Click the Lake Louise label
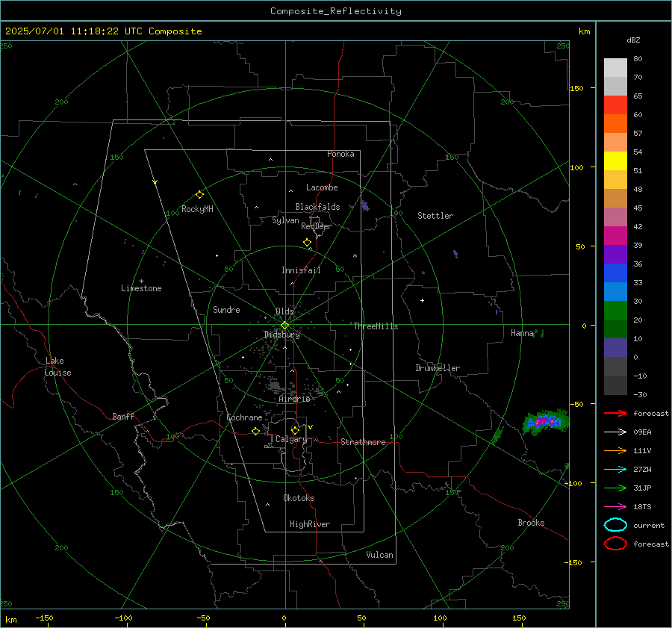 tap(57, 367)
